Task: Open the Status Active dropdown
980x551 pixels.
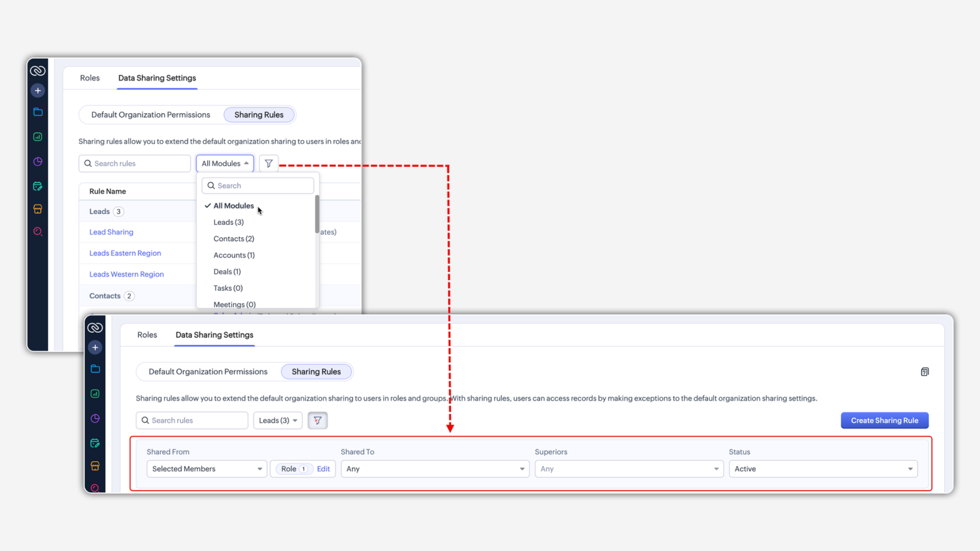Action: point(823,469)
